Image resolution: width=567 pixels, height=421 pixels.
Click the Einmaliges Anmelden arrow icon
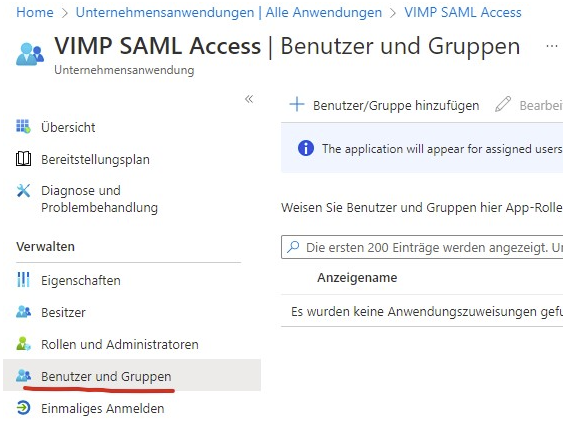click(24, 408)
